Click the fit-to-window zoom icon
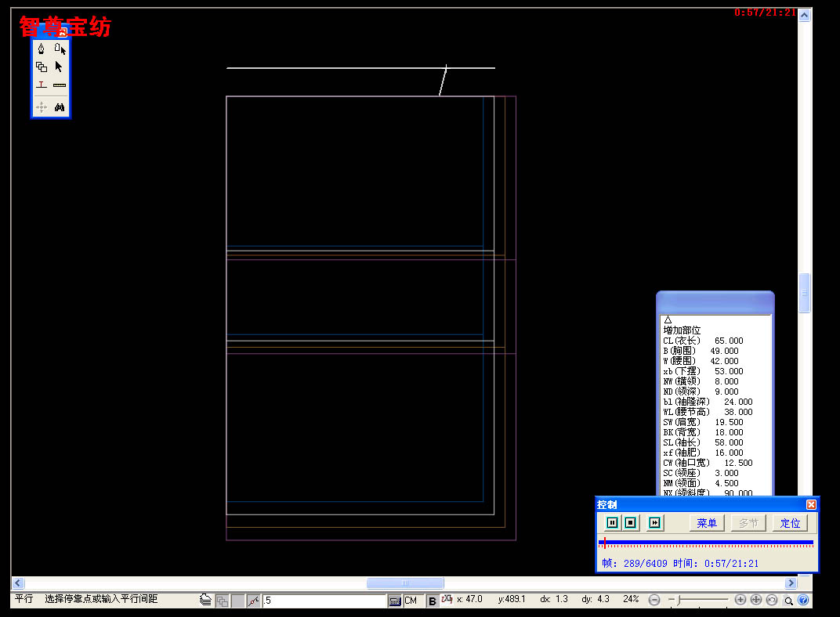Screen dimensions: 840x617 756,600
